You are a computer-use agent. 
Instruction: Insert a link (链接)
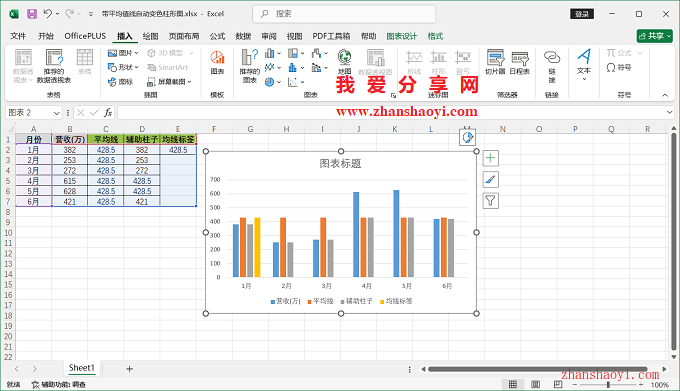tap(552, 66)
